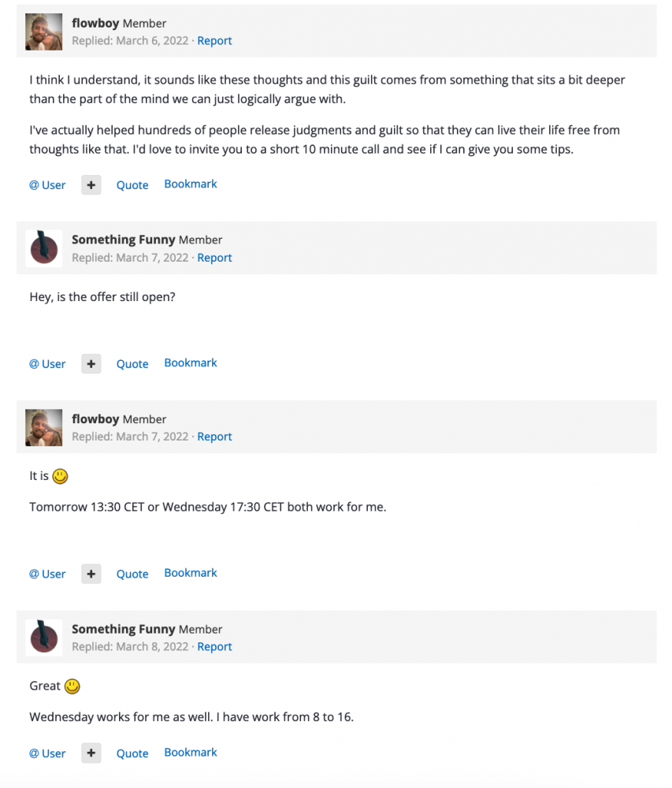
Task: Bookmark flowboy's 'Tomorrow 13:30 CET' reply
Action: [x=191, y=573]
